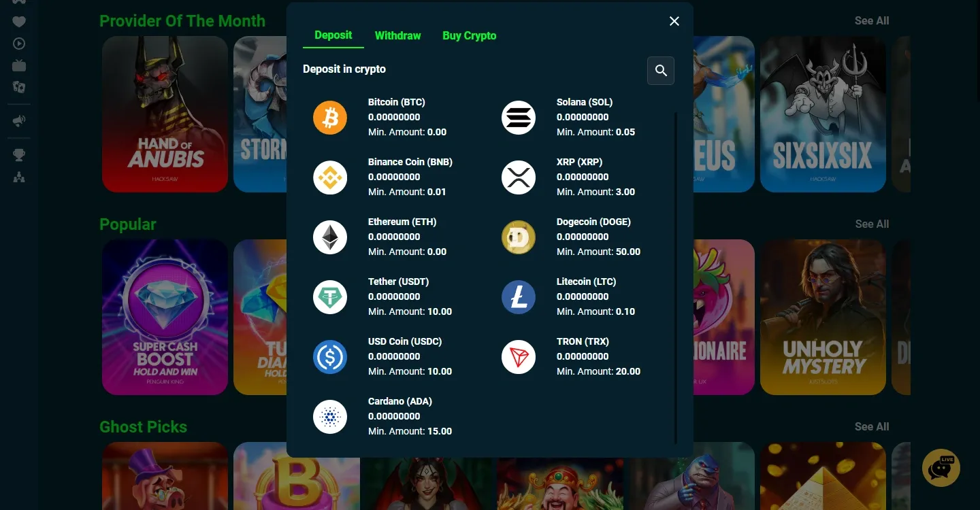Click the Litecoin (LTC) label
The width and height of the screenshot is (980, 510).
[x=587, y=282]
